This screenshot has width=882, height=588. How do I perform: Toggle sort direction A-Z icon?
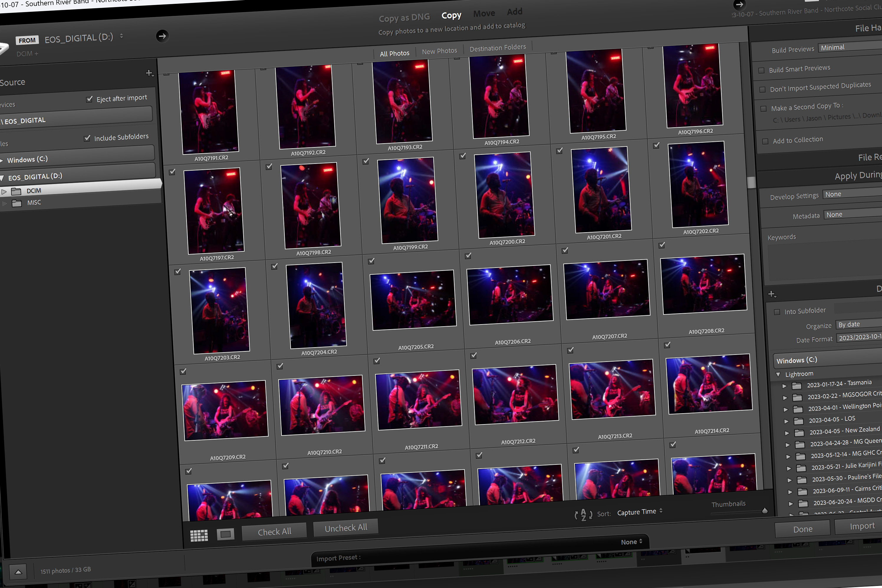click(583, 515)
